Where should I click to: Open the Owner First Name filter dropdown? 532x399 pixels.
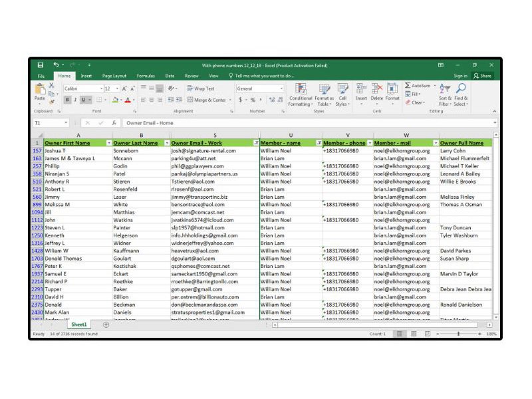click(109, 143)
